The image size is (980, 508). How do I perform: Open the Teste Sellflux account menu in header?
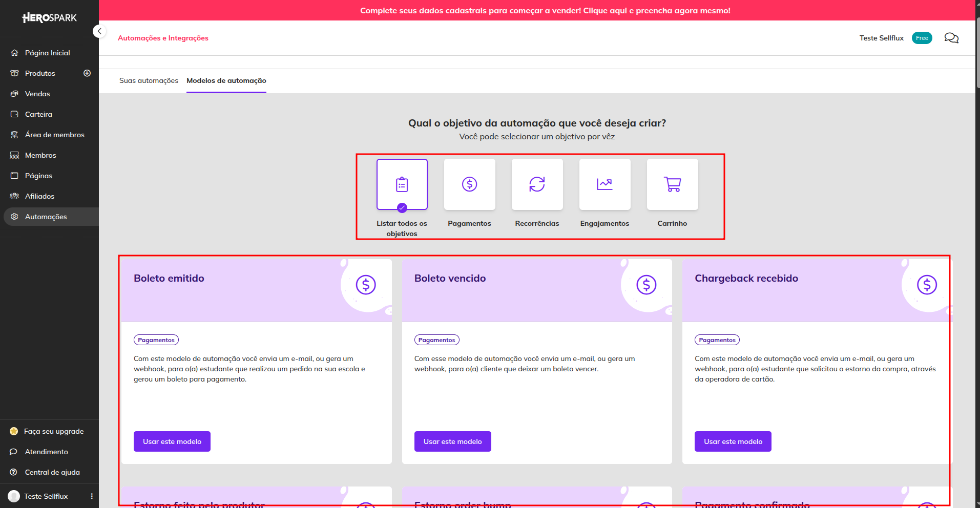click(x=881, y=38)
